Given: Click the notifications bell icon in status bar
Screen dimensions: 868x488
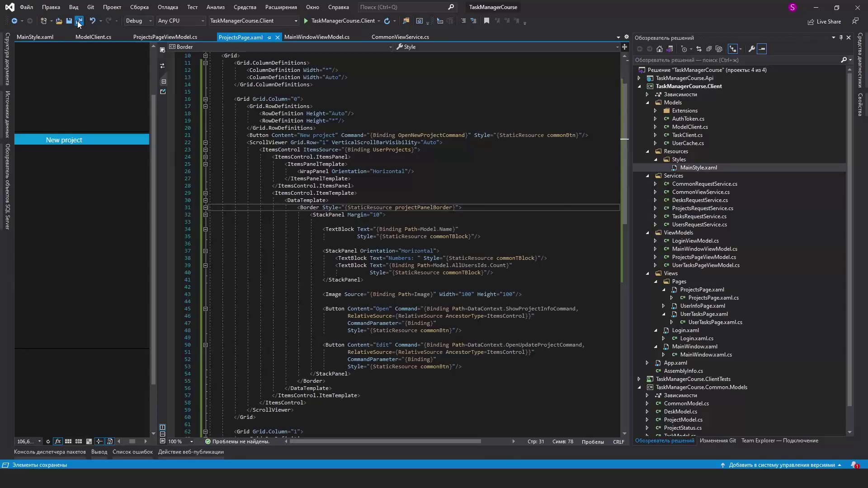Looking at the screenshot, I should [x=854, y=465].
